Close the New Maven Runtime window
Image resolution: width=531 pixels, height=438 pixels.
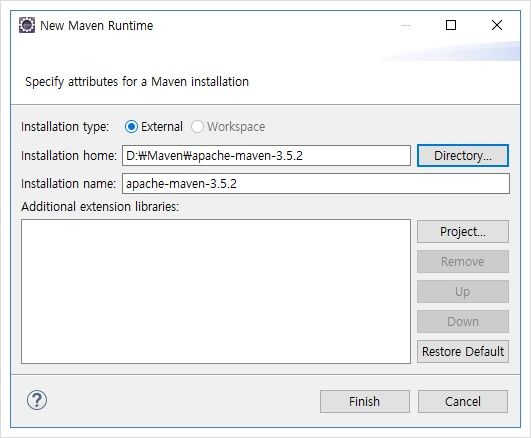(497, 25)
